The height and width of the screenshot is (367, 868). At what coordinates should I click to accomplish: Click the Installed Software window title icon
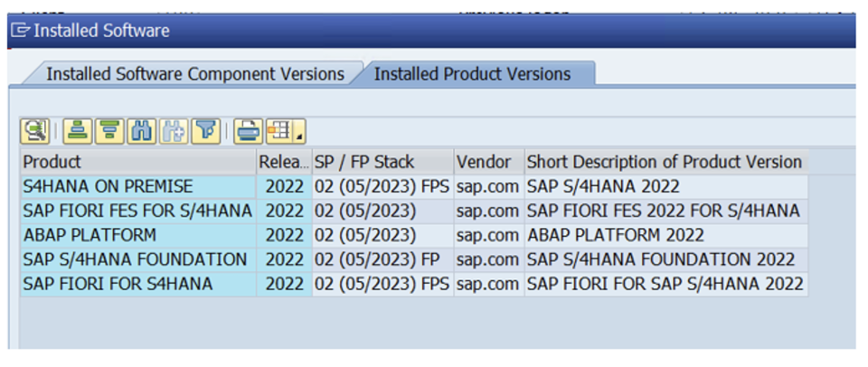pyautogui.click(x=19, y=31)
